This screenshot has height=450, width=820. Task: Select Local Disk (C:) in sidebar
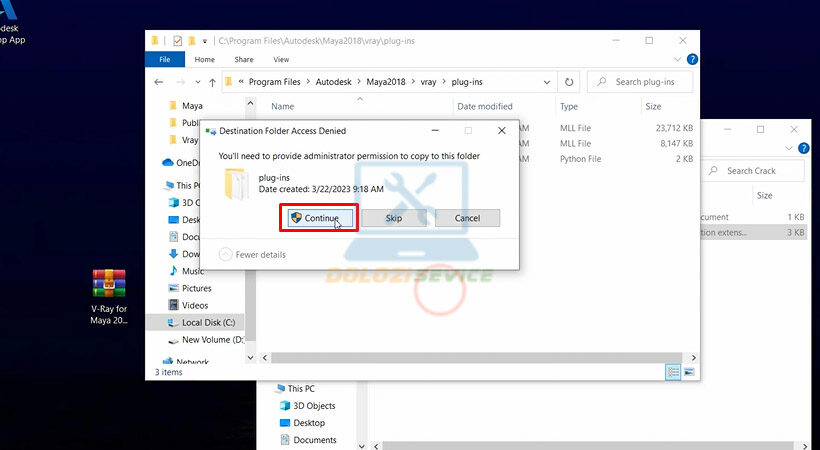coord(206,322)
